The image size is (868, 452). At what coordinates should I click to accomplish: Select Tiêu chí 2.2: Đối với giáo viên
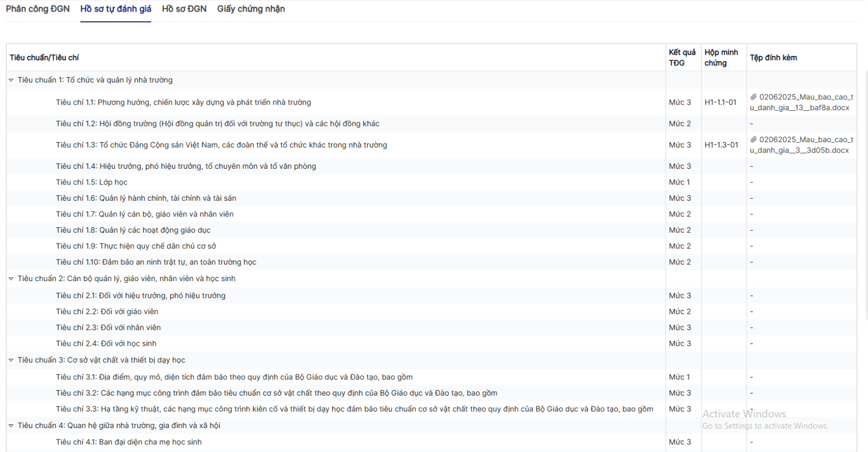tap(107, 312)
